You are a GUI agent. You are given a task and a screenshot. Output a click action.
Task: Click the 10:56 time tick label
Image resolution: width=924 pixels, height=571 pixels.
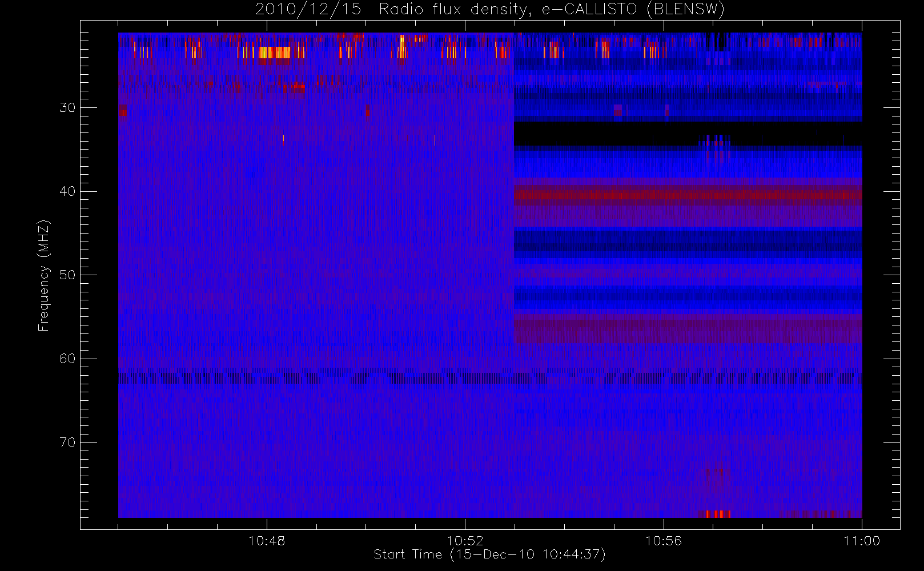tap(664, 541)
